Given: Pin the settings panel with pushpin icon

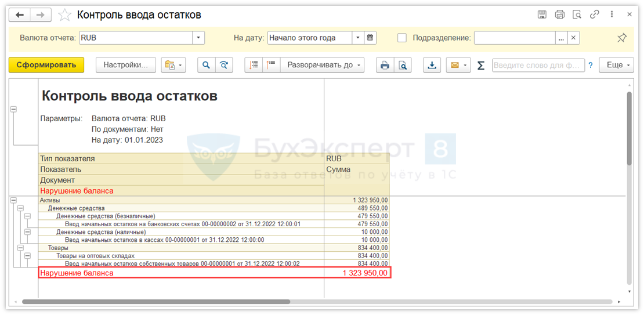Looking at the screenshot, I should [x=622, y=38].
